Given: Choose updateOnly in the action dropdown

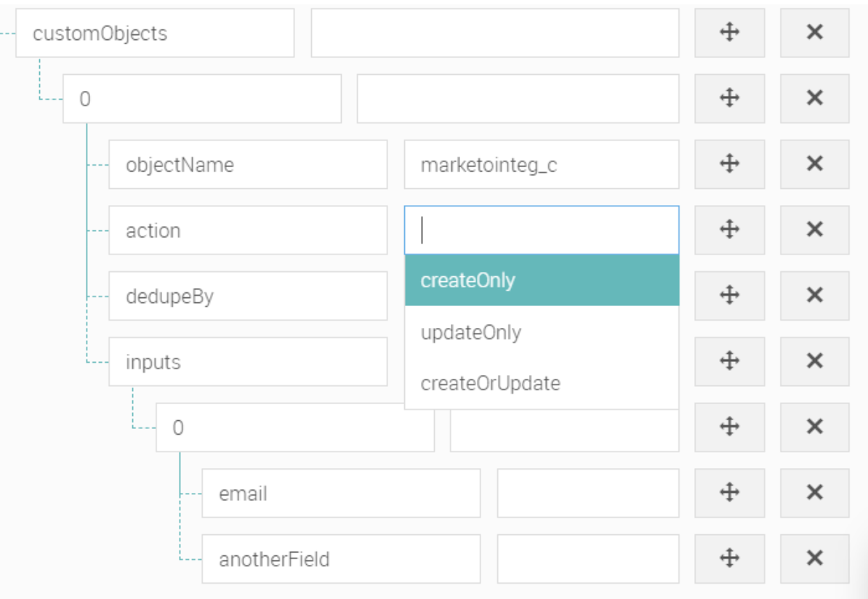Looking at the screenshot, I should [x=541, y=333].
